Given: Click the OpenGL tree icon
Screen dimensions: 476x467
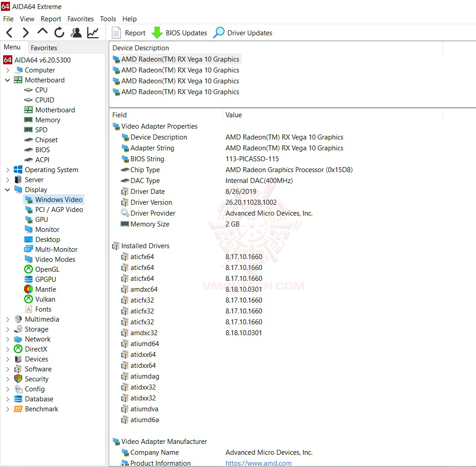Looking at the screenshot, I should point(29,270).
